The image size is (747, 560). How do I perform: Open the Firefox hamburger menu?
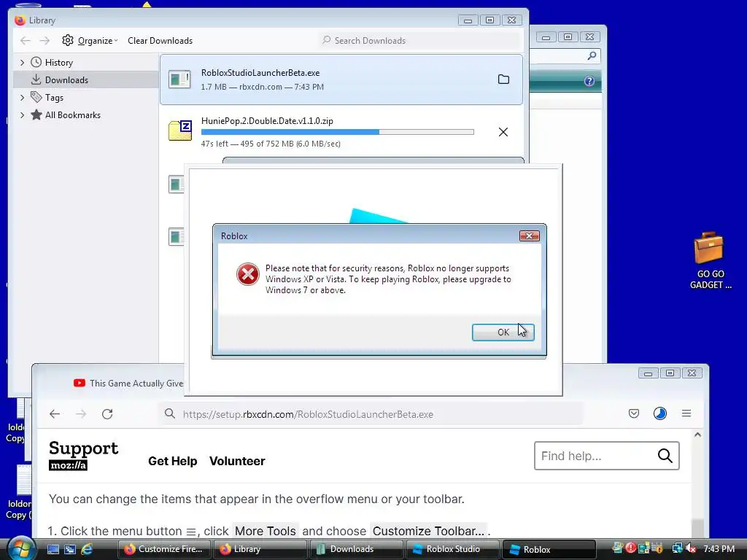click(686, 413)
